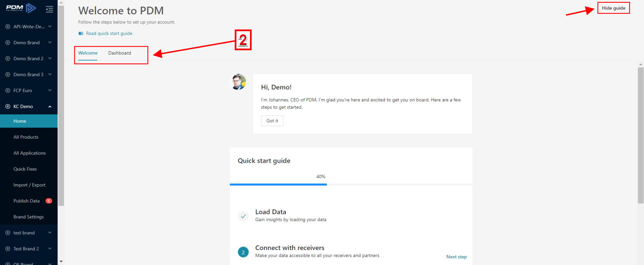This screenshot has width=644, height=265.
Task: Select the Test Brand 2 label
Action: 26,249
